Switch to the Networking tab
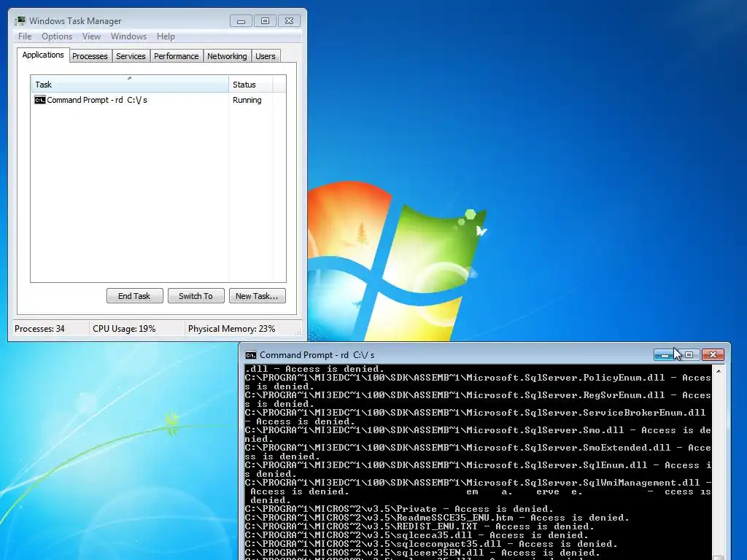Screen dimensions: 747x560 [x=227, y=56]
